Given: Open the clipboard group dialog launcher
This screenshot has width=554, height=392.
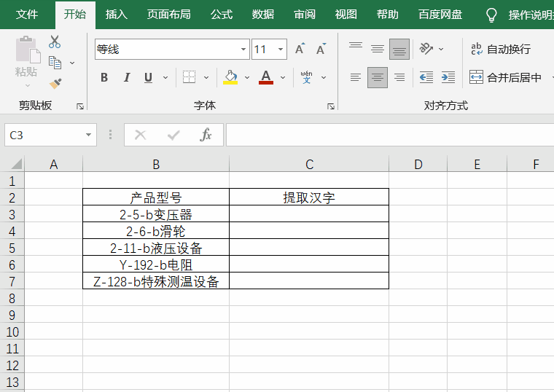Looking at the screenshot, I should (80, 106).
